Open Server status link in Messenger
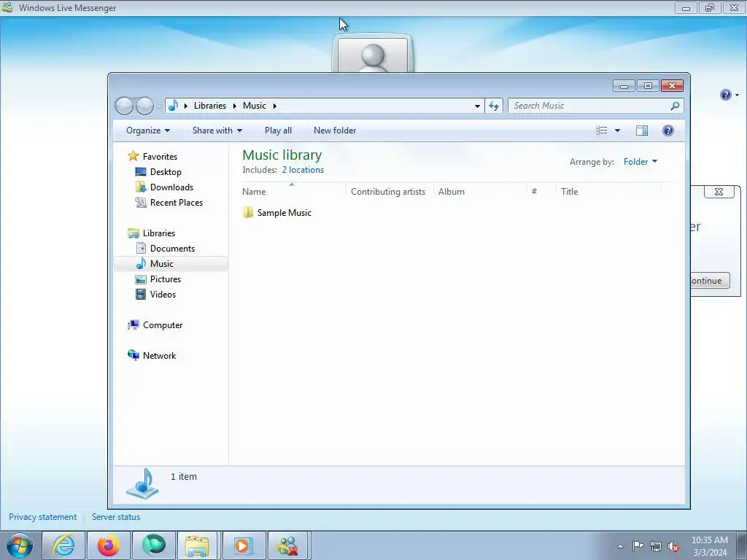Screen dimensions: 747x560 (x=116, y=517)
